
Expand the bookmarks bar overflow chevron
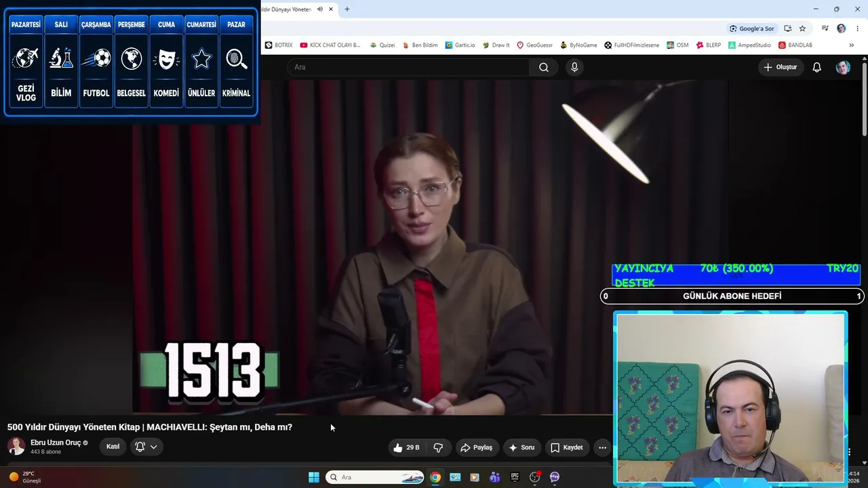pyautogui.click(x=851, y=45)
